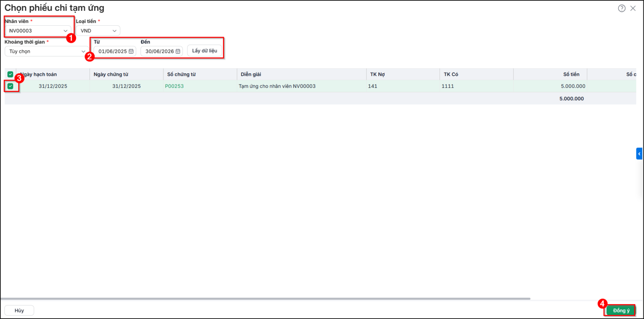
Task: Click the Số tiền column header
Action: point(550,75)
